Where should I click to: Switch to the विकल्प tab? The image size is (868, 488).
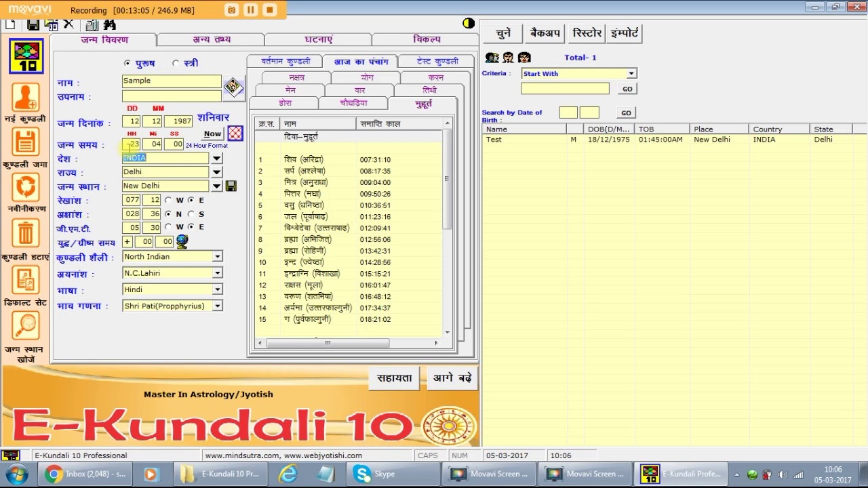[x=427, y=40]
